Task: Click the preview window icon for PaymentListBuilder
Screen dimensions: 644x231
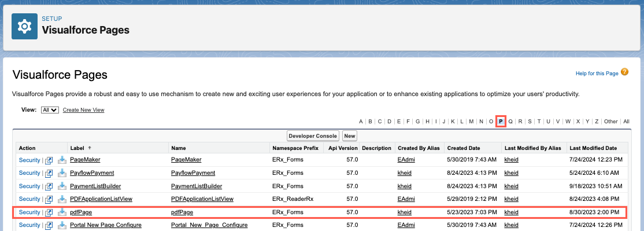Action: [x=49, y=186]
